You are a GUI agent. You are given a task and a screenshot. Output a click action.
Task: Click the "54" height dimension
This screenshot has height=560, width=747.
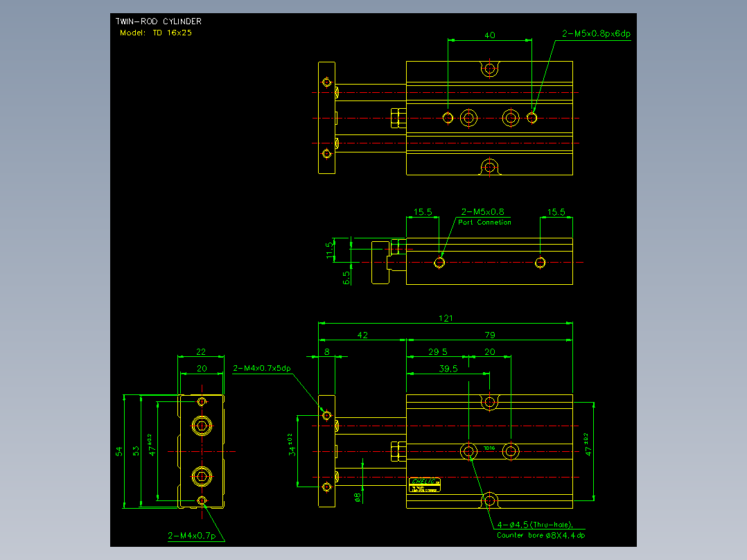tap(119, 451)
